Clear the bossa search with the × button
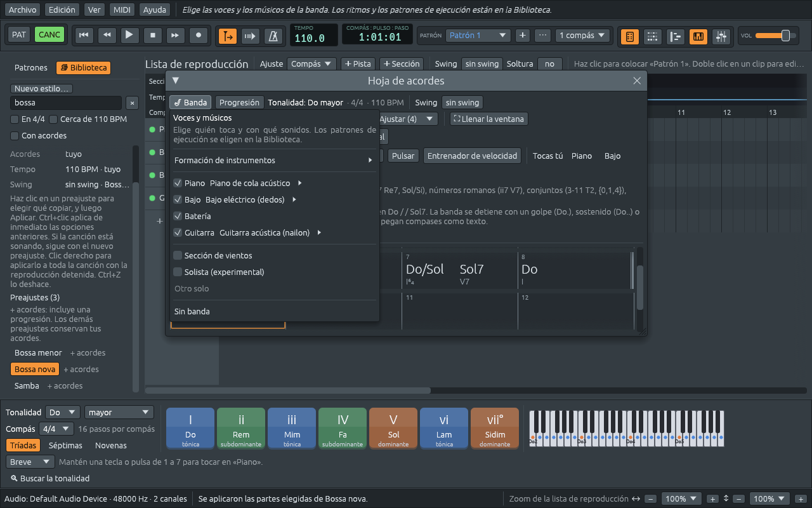This screenshot has height=508, width=812. pyautogui.click(x=132, y=103)
